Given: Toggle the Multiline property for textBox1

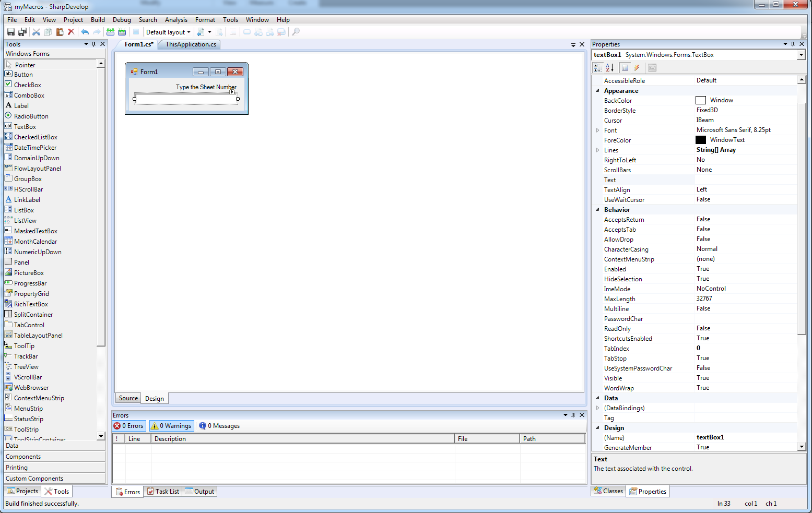Looking at the screenshot, I should click(703, 308).
